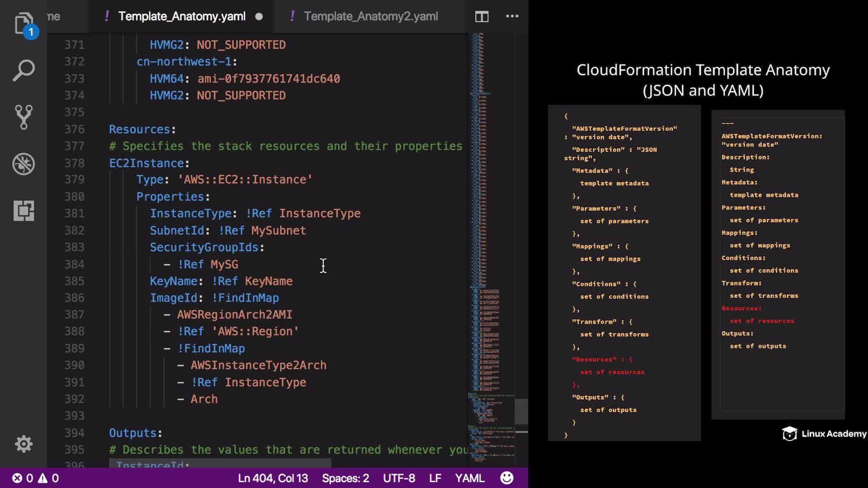Open the Source Control icon
The height and width of the screenshot is (488, 868).
tap(24, 117)
